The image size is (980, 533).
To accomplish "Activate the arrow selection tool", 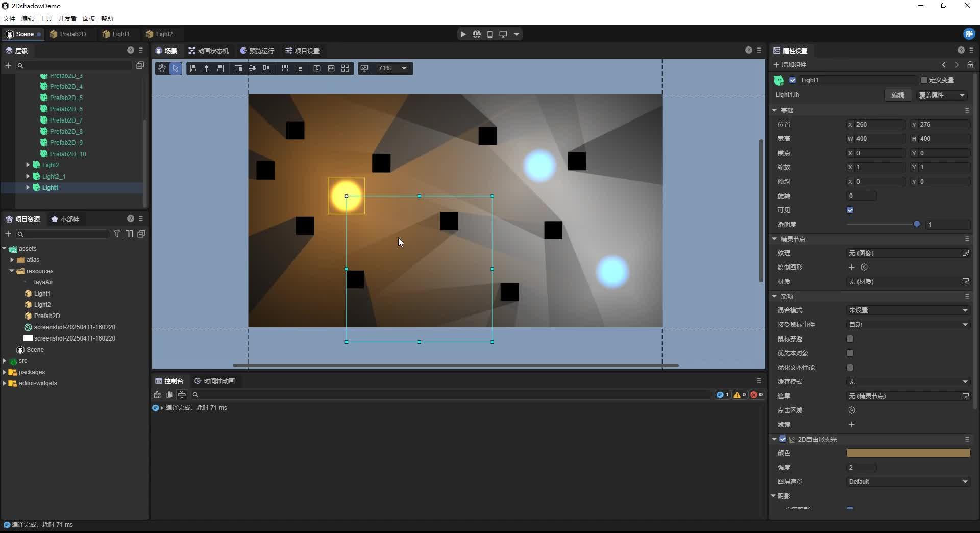I will [x=176, y=68].
